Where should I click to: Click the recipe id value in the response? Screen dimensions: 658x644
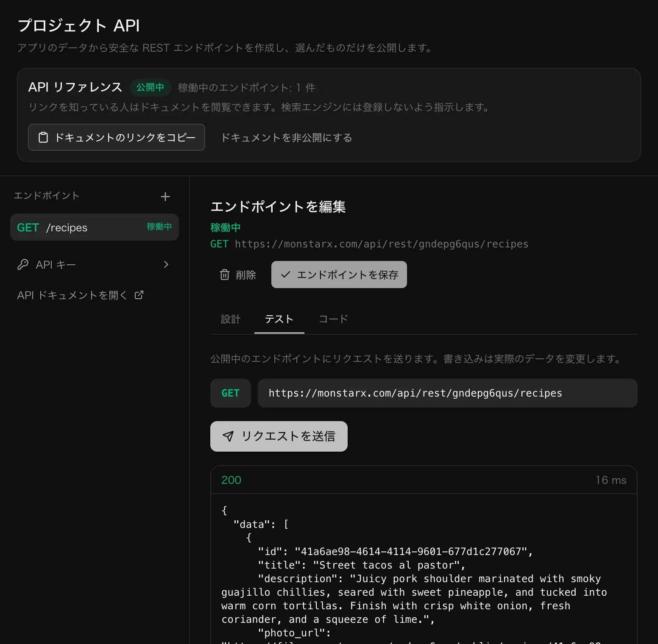411,552
